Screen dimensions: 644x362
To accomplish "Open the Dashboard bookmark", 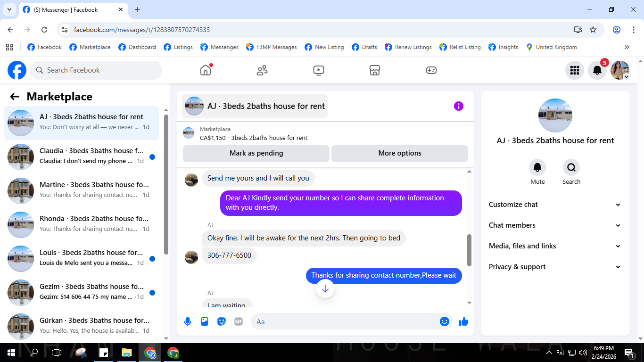I will tap(137, 47).
